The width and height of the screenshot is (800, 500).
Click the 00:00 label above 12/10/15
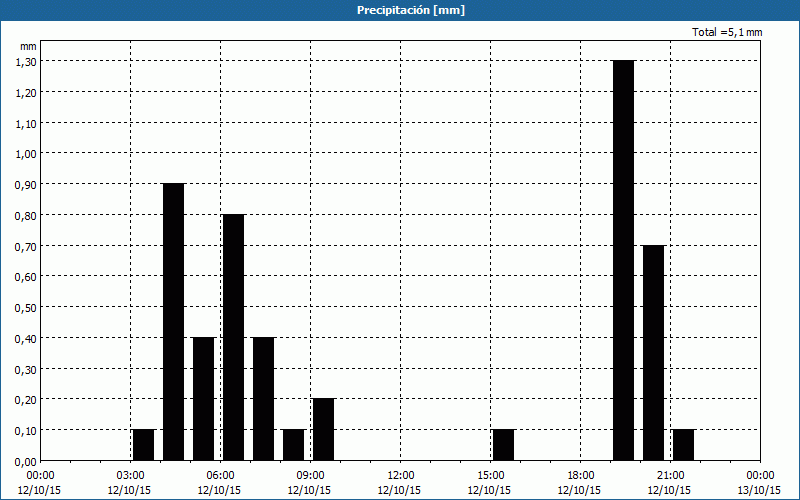coord(40,476)
